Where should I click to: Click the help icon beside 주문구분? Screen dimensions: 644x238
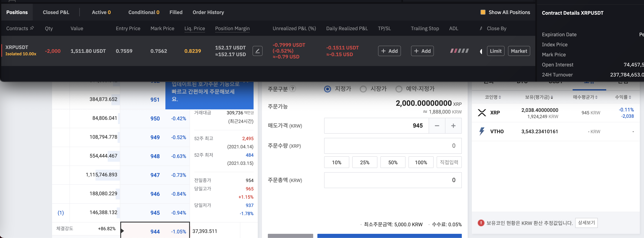click(x=292, y=89)
